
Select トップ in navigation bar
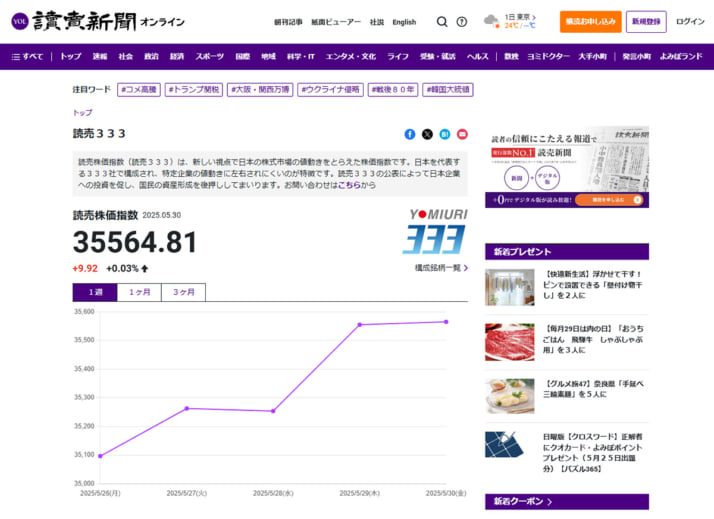click(71, 56)
